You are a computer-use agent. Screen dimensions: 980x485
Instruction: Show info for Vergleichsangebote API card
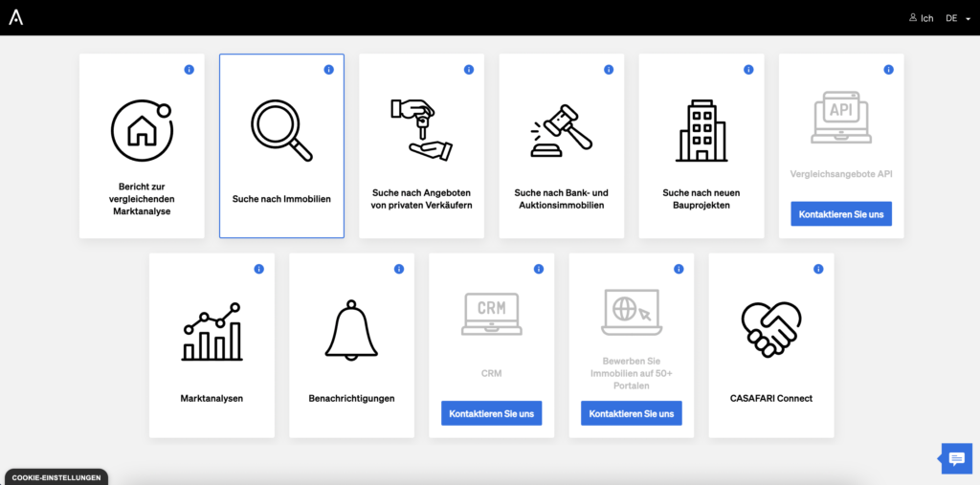click(x=889, y=70)
